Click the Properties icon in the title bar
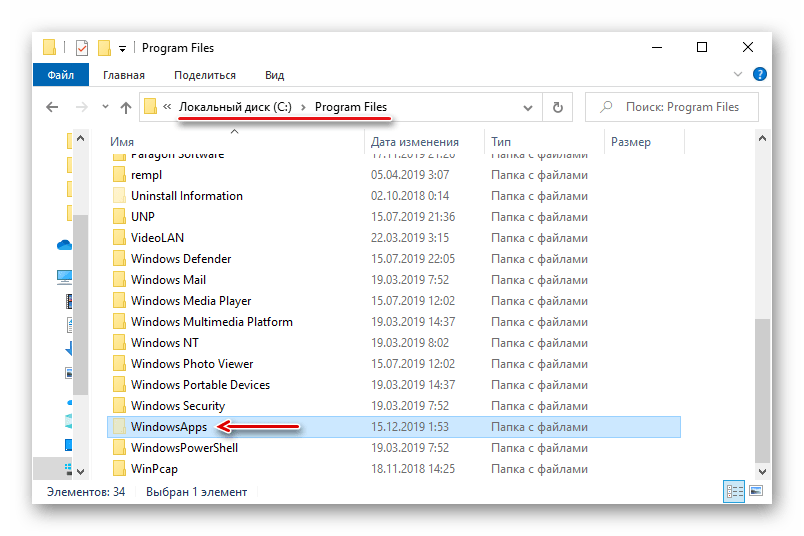This screenshot has width=804, height=536. click(x=82, y=48)
